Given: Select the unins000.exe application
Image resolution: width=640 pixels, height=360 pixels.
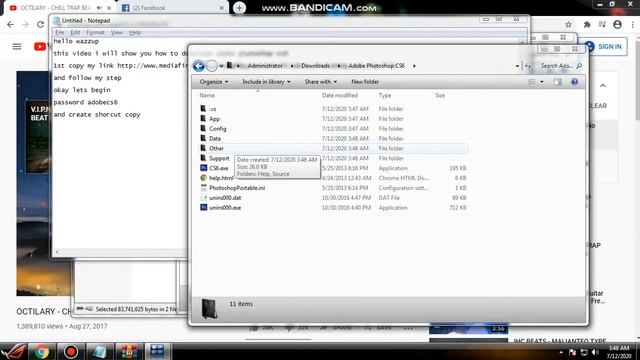Looking at the screenshot, I should coord(225,208).
